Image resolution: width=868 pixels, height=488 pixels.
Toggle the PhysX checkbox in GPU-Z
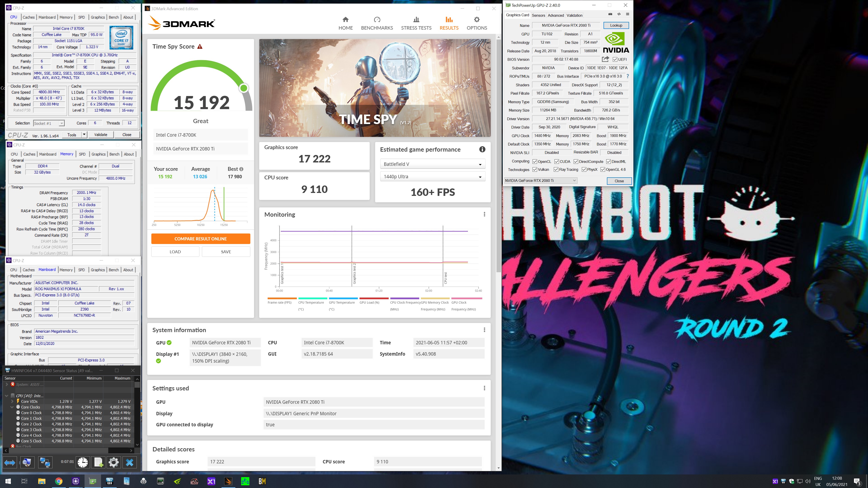584,170
